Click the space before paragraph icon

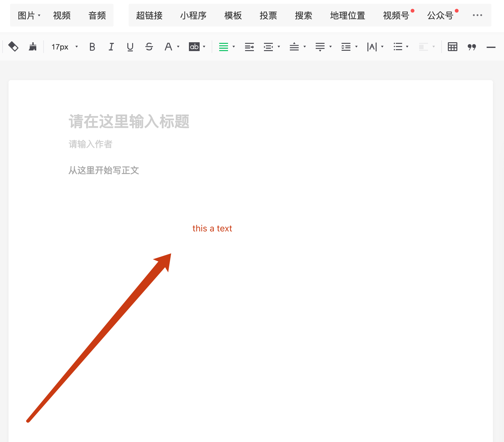click(x=294, y=47)
